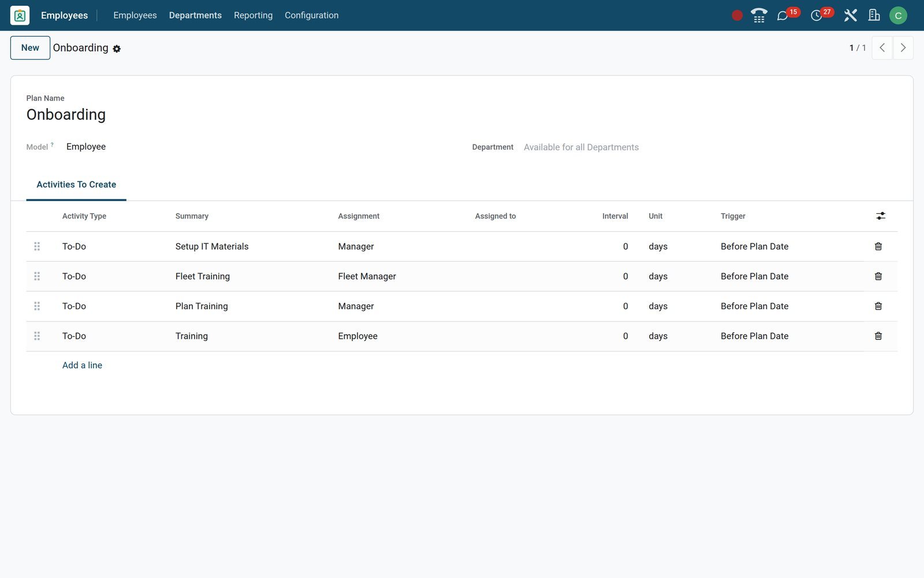This screenshot has height=578, width=924.
Task: Click the Summary column header
Action: pyautogui.click(x=192, y=216)
